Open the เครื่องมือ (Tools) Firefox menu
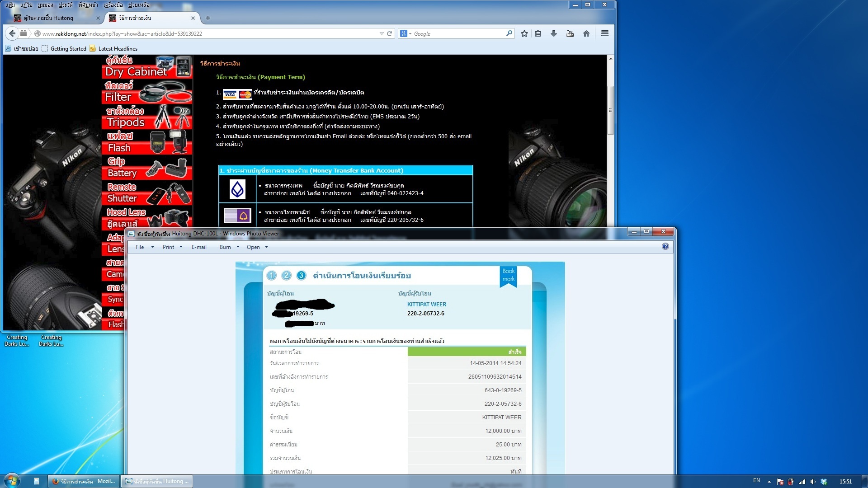Viewport: 868px width, 488px height. click(x=113, y=5)
